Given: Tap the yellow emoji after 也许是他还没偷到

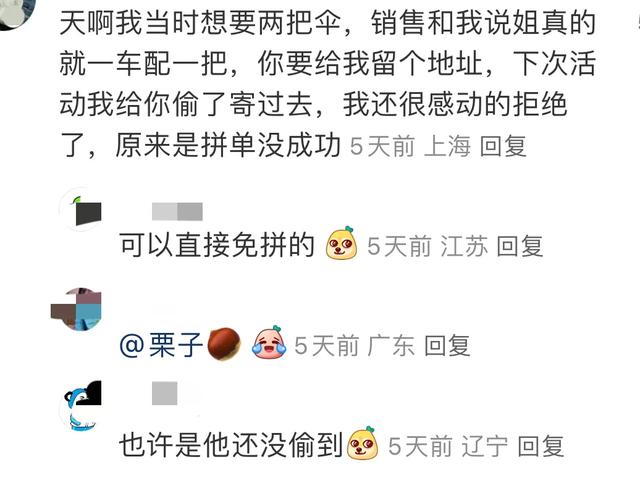Looking at the screenshot, I should (x=362, y=443).
